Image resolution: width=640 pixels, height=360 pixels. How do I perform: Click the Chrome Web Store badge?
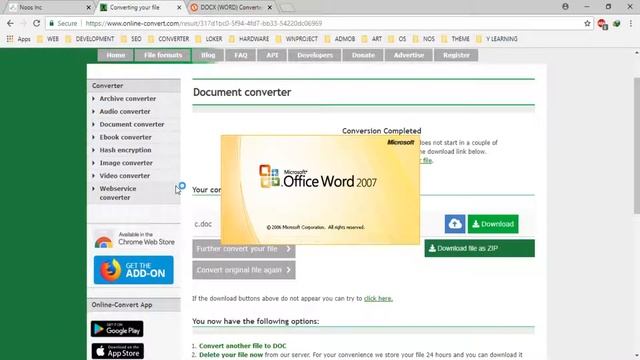click(x=134, y=239)
